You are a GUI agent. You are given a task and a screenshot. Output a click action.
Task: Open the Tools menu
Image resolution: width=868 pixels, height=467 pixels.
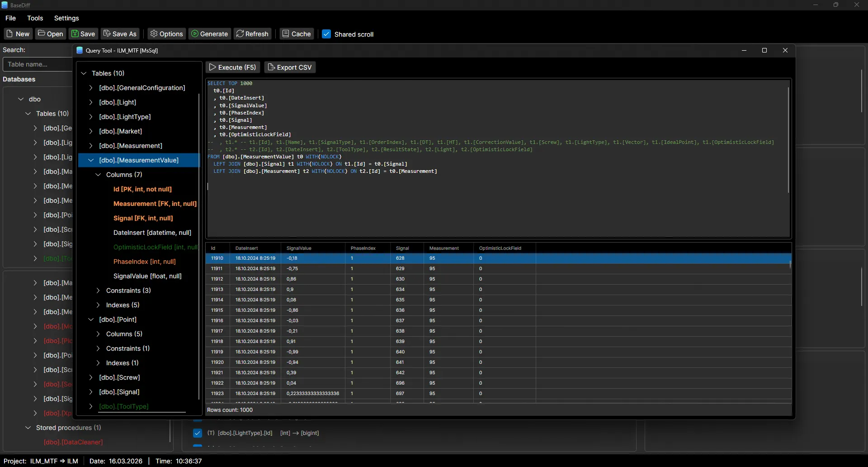click(x=35, y=18)
